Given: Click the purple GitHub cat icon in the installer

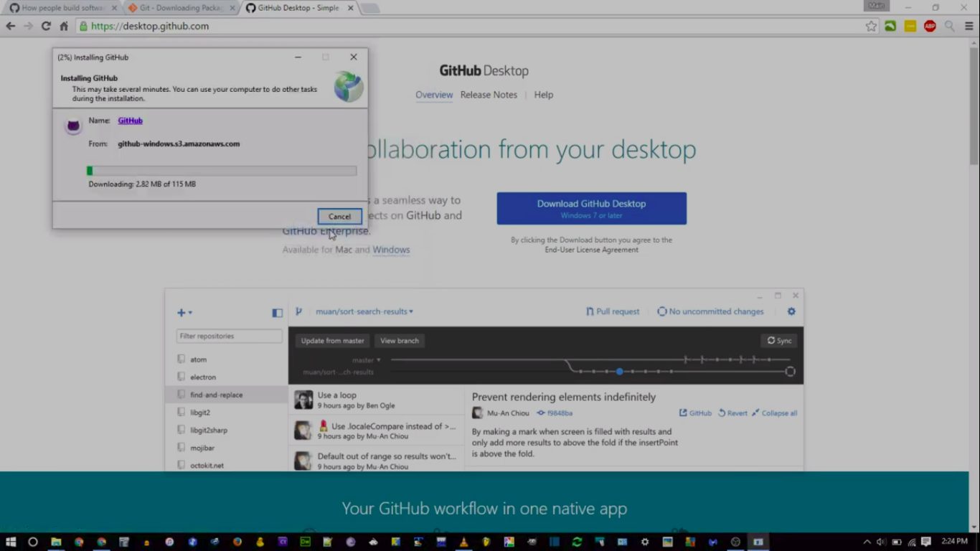Looking at the screenshot, I should pos(73,127).
